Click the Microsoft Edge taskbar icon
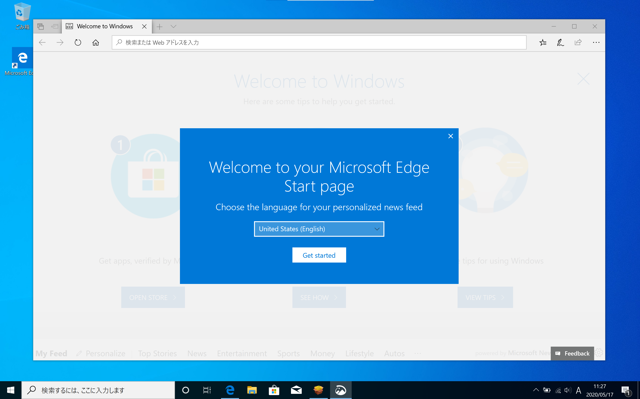The width and height of the screenshot is (640, 399). pos(230,390)
